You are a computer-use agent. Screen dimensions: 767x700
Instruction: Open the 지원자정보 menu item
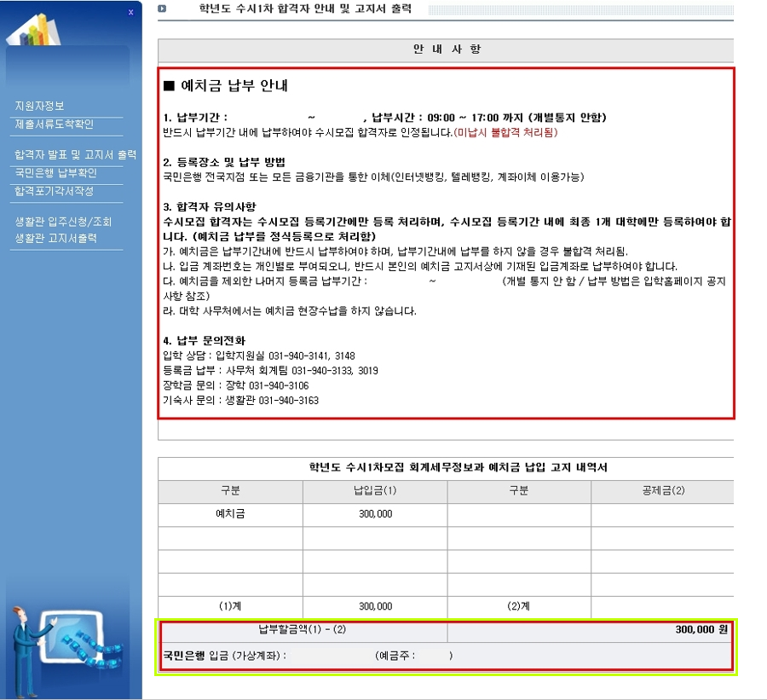tap(39, 107)
